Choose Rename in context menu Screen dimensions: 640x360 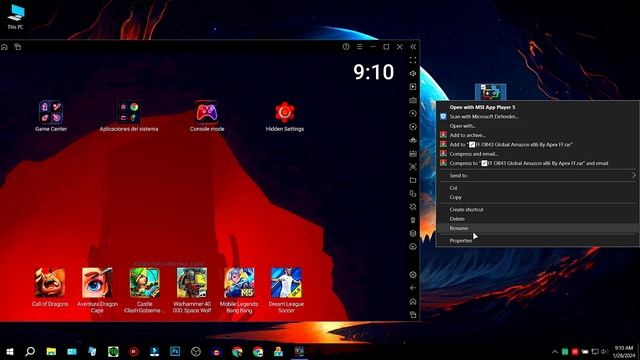click(x=537, y=228)
